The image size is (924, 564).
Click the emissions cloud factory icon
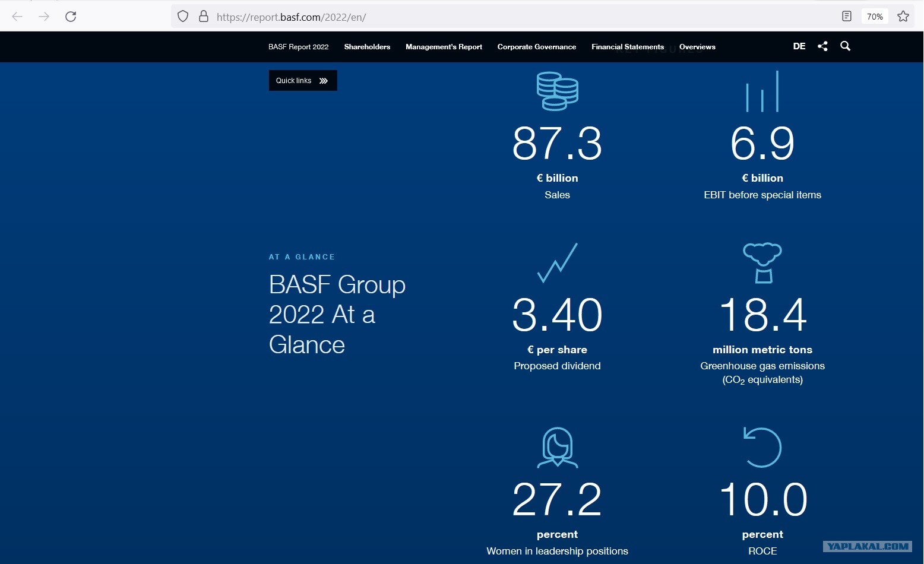pyautogui.click(x=762, y=262)
